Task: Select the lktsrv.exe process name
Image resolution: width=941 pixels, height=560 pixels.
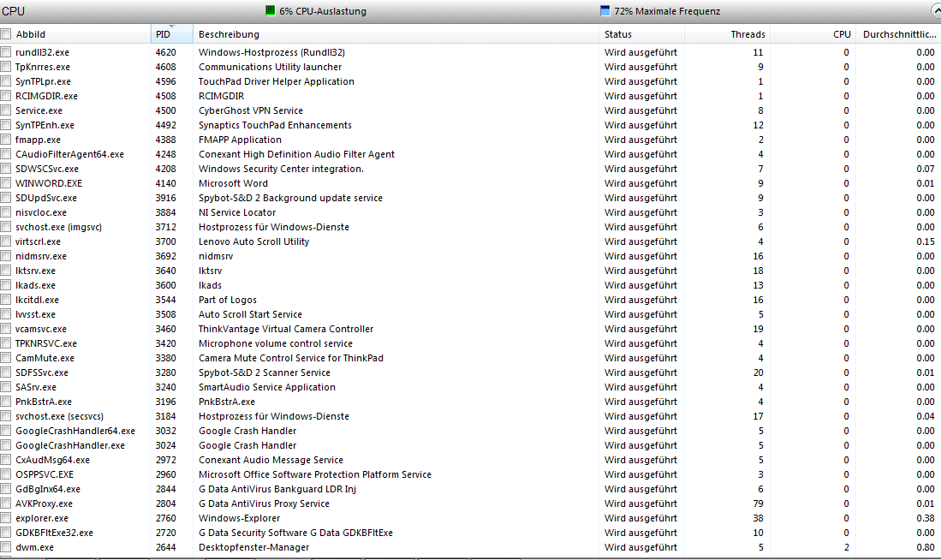Action: point(35,271)
